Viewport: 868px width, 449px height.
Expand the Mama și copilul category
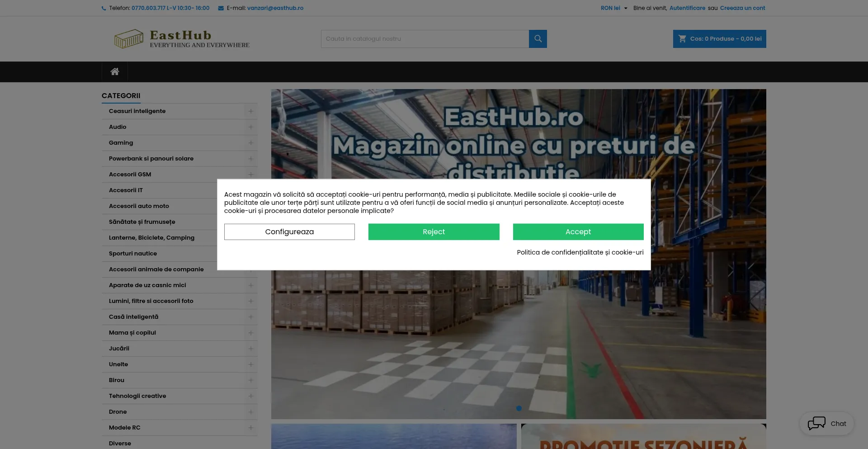[x=250, y=333]
